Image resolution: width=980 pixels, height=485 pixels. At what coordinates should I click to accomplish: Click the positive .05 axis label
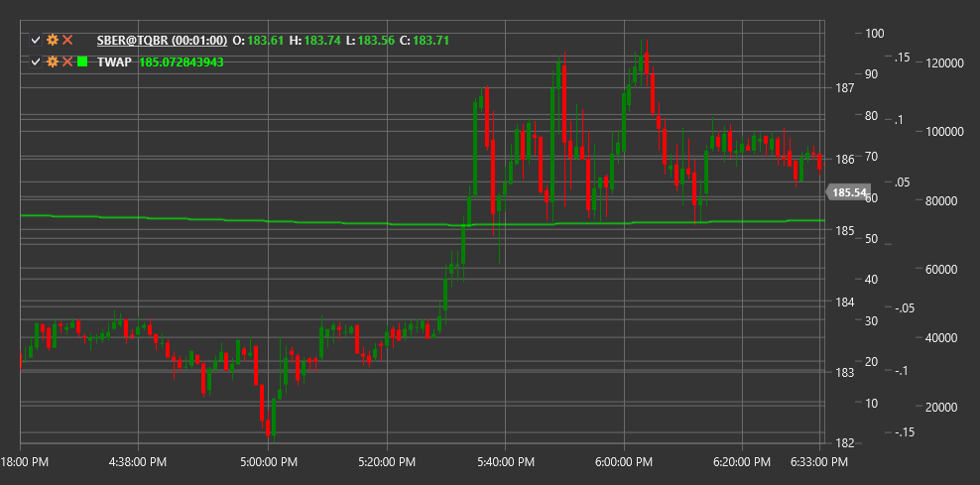[904, 182]
